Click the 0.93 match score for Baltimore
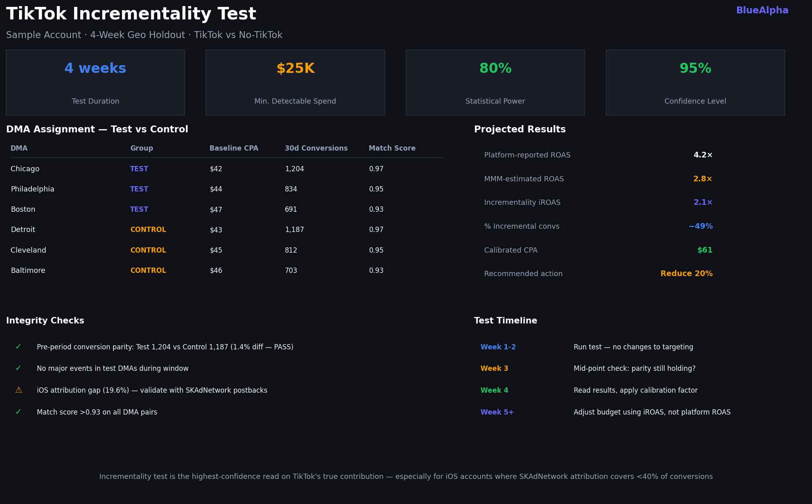The image size is (812, 504). pyautogui.click(x=376, y=270)
